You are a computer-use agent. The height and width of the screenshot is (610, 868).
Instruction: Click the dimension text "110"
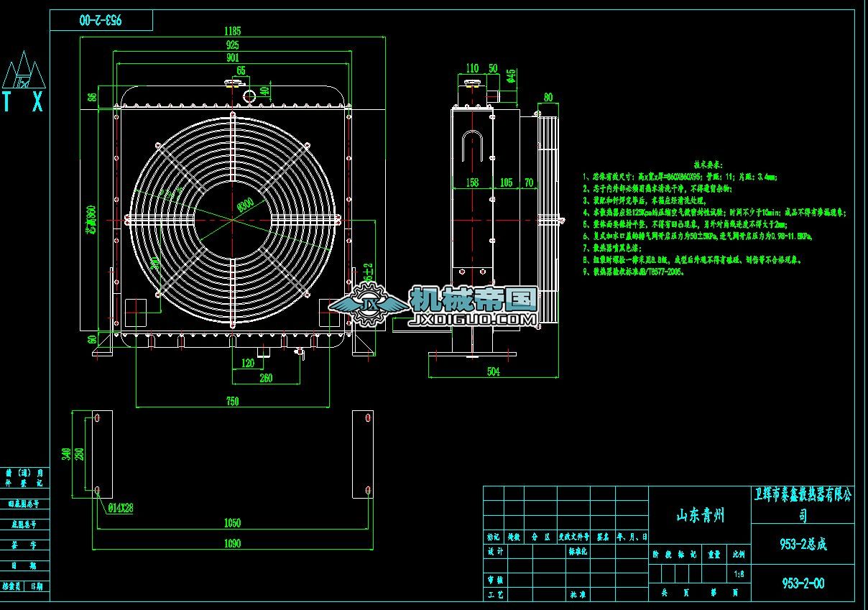click(472, 68)
